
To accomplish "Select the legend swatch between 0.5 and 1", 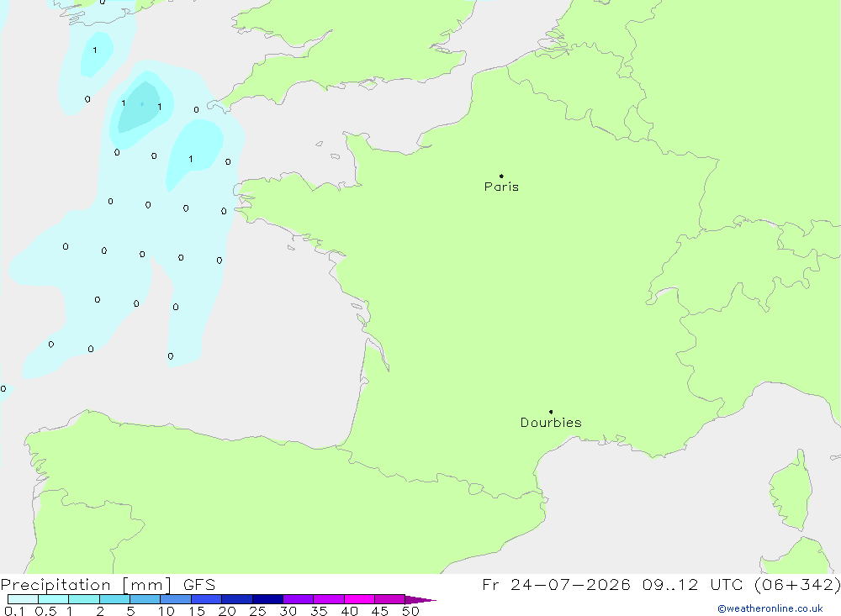I will point(54,599).
